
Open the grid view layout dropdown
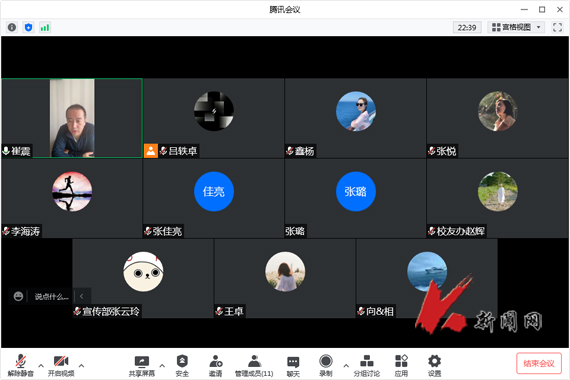(x=516, y=27)
